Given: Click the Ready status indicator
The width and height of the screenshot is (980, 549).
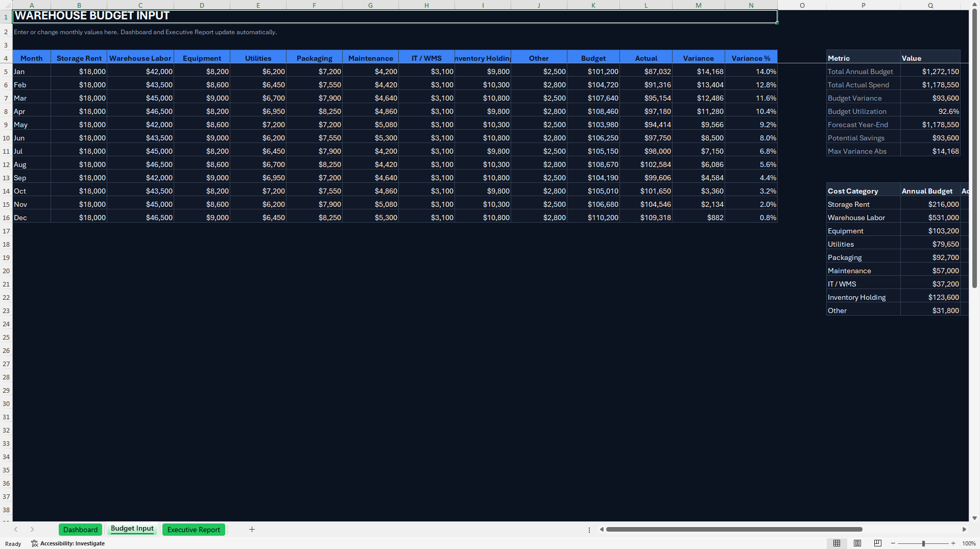Looking at the screenshot, I should (x=13, y=544).
